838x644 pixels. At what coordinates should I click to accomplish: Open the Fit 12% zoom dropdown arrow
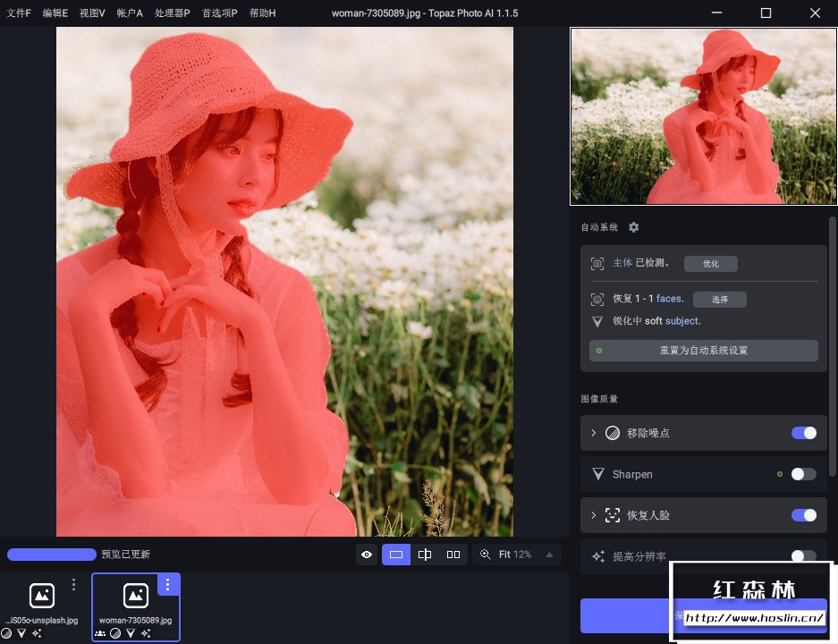pos(549,555)
